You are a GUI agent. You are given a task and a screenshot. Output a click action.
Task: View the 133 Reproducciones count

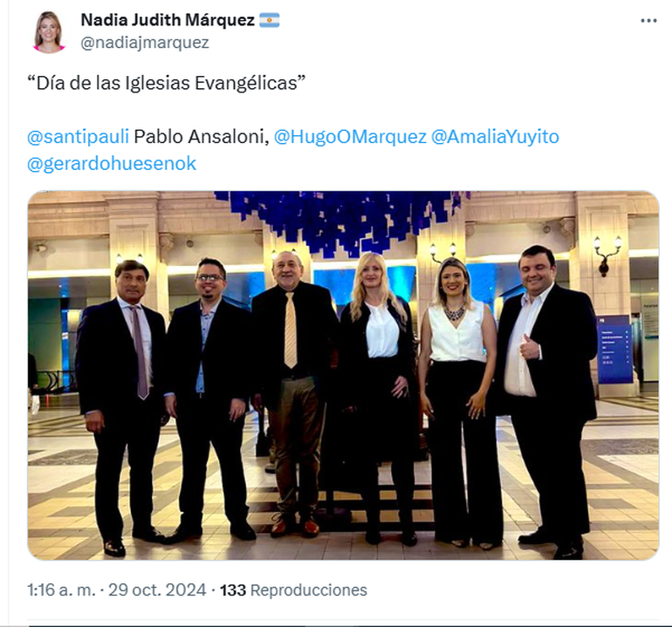click(293, 590)
